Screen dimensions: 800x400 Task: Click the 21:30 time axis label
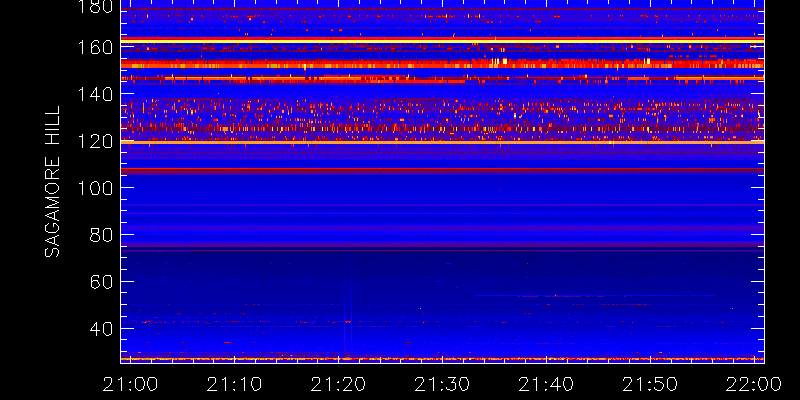(x=442, y=384)
